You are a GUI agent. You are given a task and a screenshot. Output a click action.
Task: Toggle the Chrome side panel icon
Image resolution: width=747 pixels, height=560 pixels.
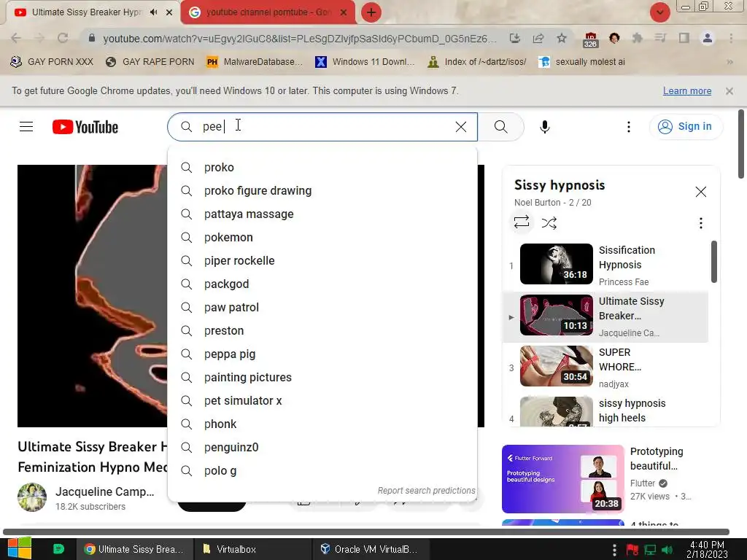(x=684, y=38)
